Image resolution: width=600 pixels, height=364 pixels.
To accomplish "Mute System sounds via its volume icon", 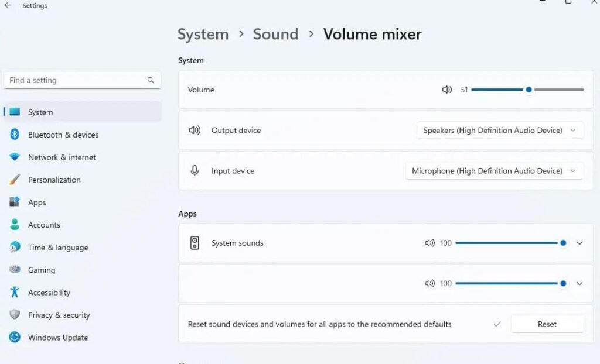I will [430, 242].
